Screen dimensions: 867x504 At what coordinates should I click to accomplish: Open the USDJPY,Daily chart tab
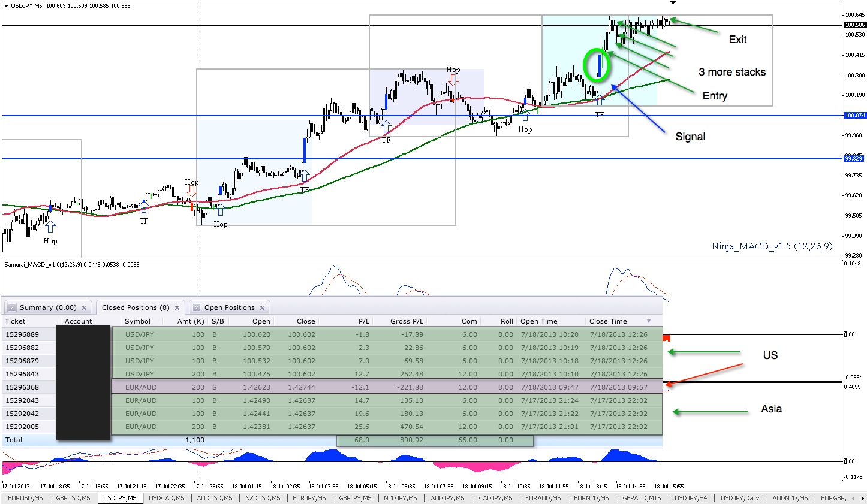740,498
